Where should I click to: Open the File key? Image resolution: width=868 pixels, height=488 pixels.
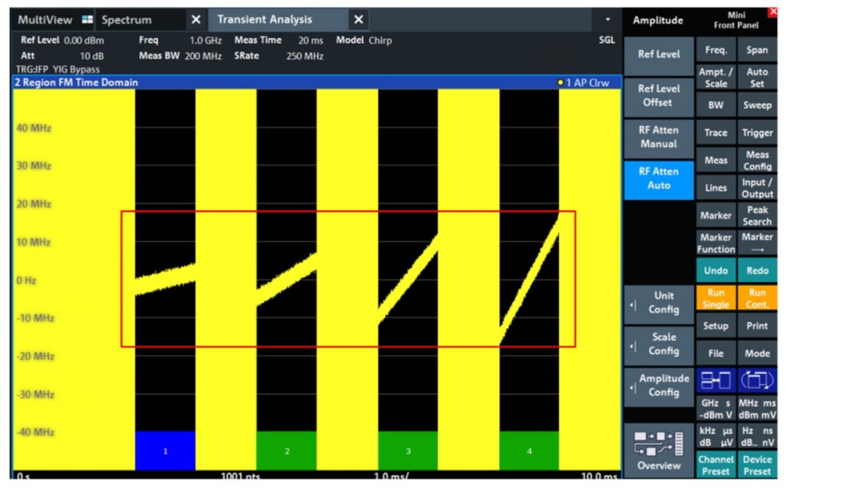[715, 353]
